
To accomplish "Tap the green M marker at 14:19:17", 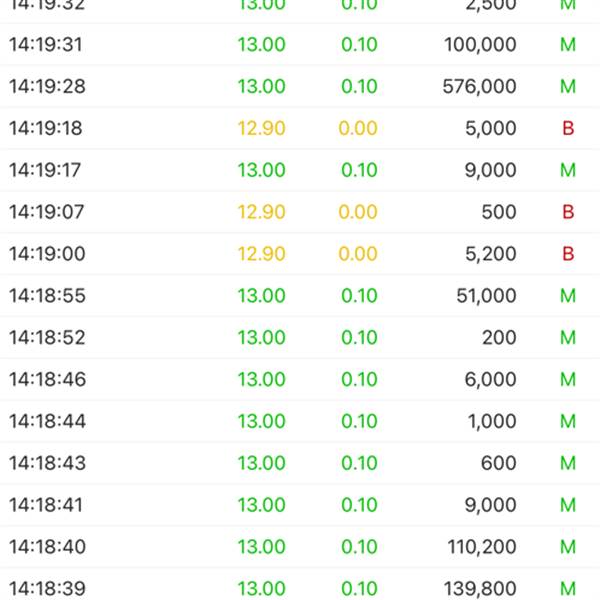I will pyautogui.click(x=568, y=170).
